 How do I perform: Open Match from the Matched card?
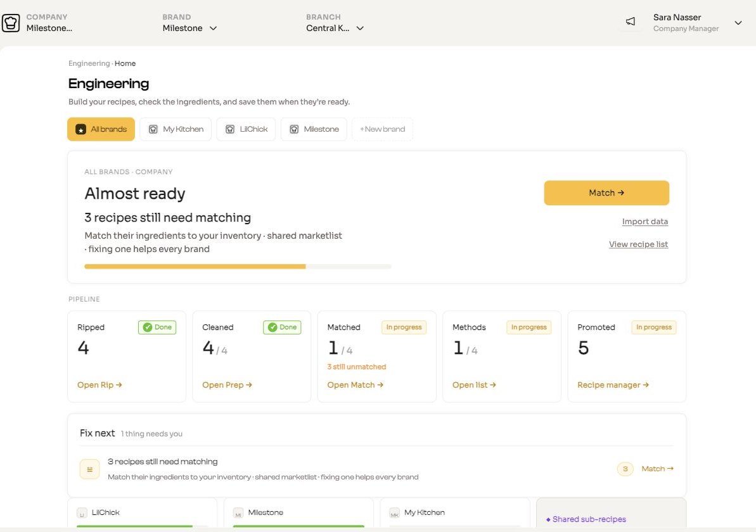(x=356, y=385)
